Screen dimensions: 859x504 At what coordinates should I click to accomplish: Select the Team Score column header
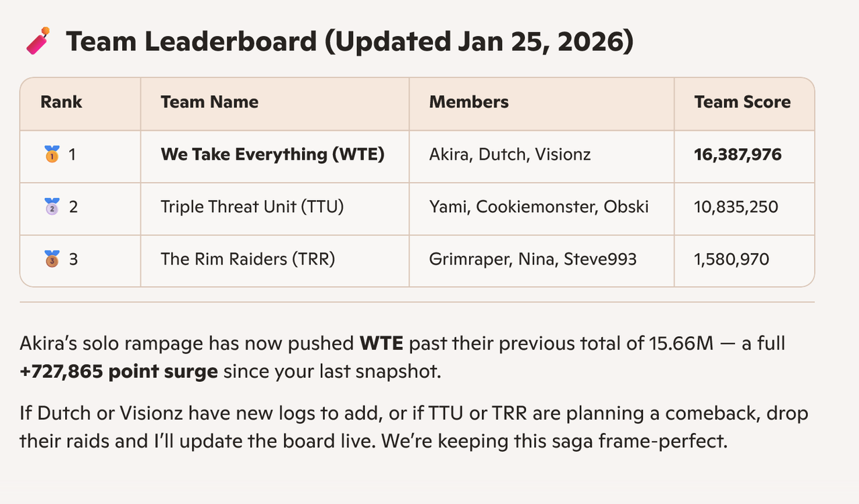pos(742,102)
